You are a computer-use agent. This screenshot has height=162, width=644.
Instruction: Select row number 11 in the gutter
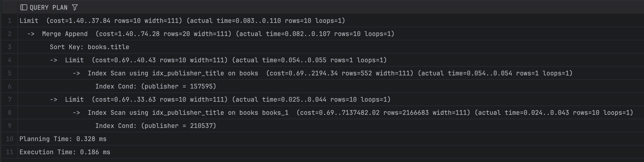10,152
